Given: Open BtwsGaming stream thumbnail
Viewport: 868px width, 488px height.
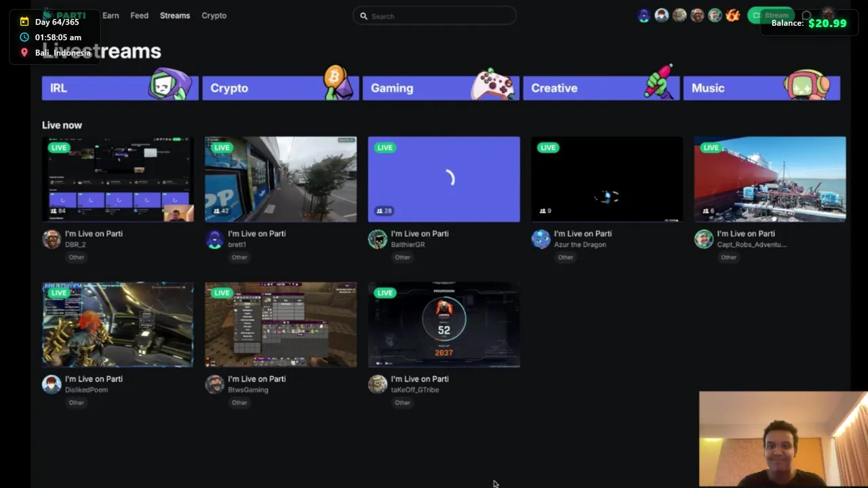Looking at the screenshot, I should click(x=281, y=325).
